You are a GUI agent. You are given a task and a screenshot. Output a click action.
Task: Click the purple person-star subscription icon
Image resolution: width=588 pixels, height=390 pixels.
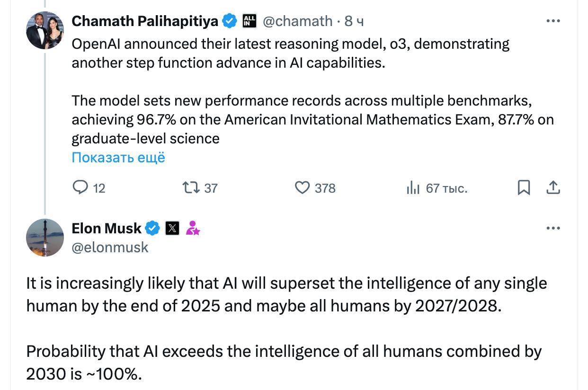tap(192, 229)
